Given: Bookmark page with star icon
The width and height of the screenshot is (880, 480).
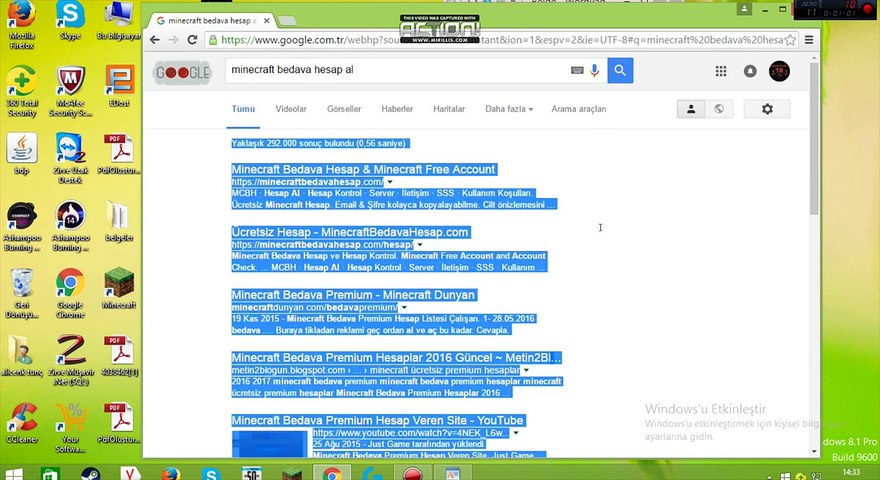Looking at the screenshot, I should [790, 40].
